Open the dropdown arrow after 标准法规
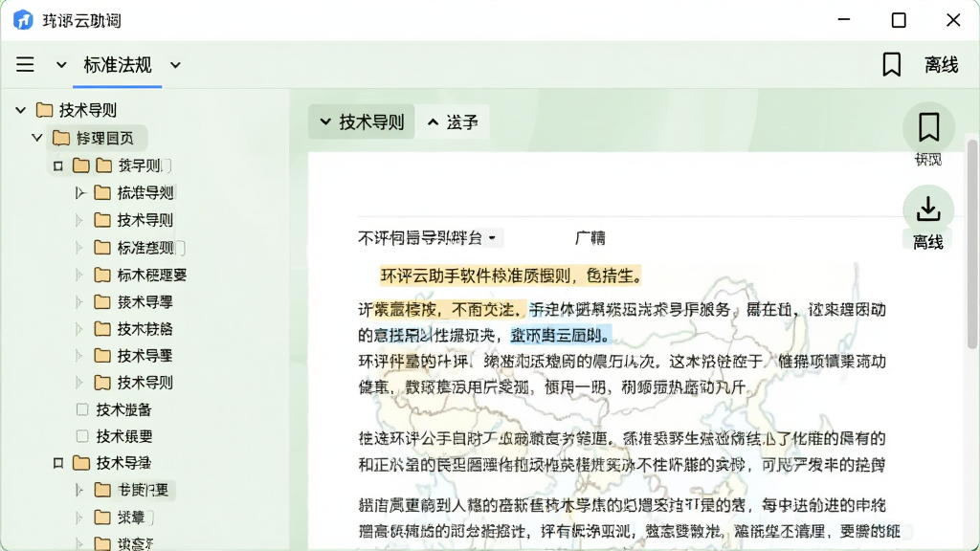 pos(176,64)
